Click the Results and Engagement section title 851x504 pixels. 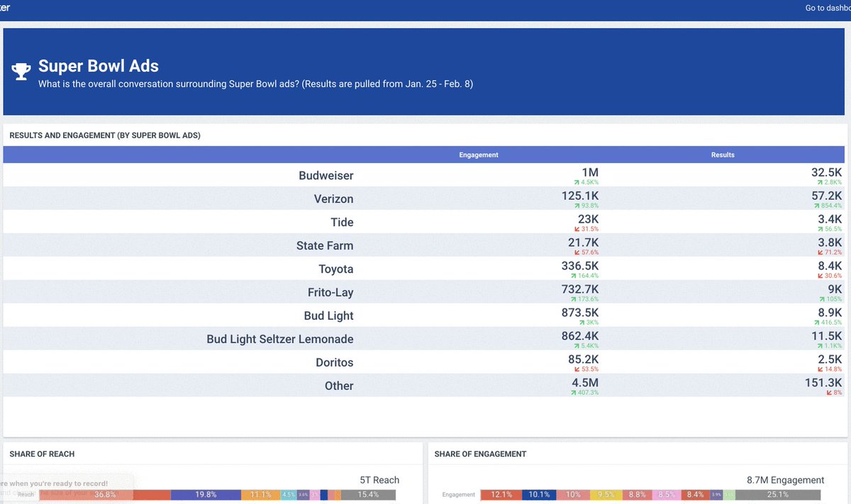pos(105,135)
